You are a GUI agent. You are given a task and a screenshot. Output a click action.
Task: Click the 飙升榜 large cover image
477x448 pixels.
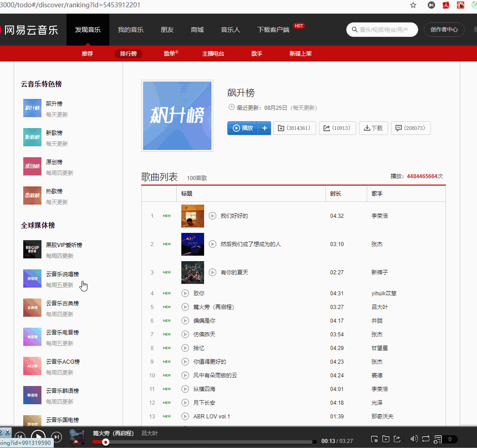177,116
